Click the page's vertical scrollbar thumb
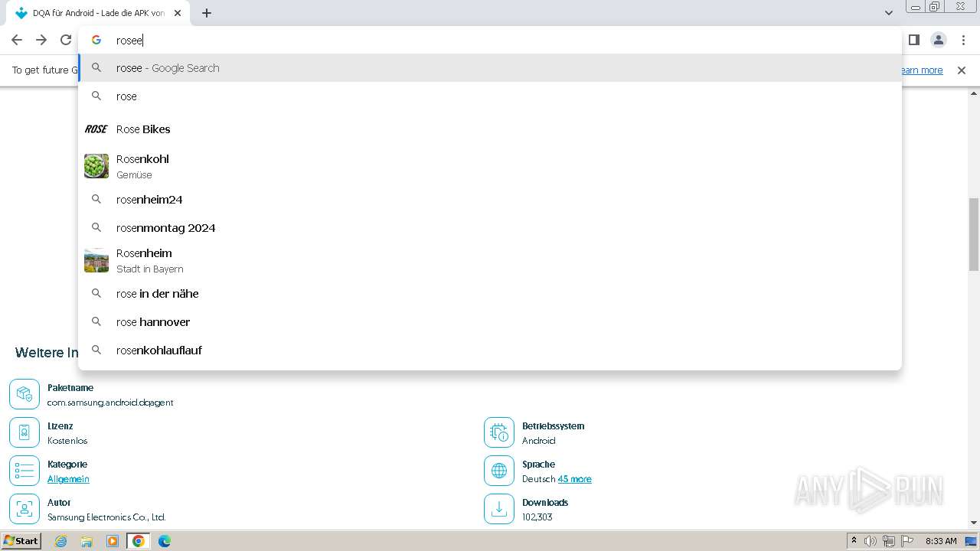 973,234
